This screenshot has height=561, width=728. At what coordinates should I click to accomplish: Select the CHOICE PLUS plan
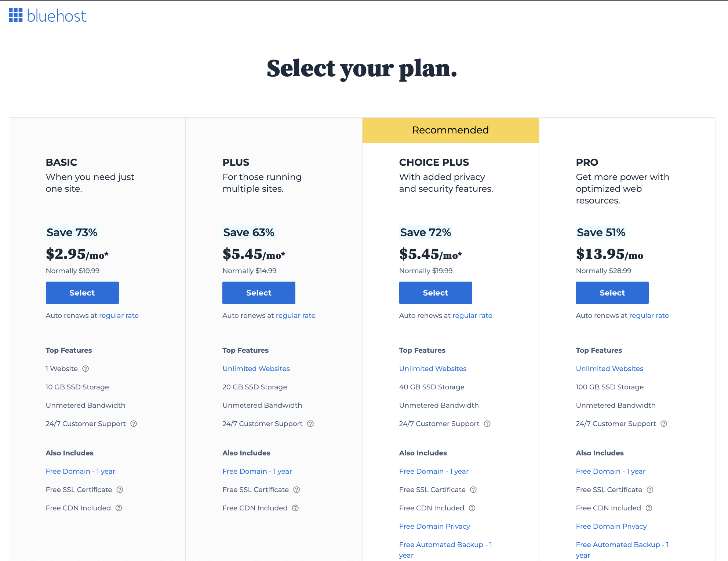tap(435, 292)
